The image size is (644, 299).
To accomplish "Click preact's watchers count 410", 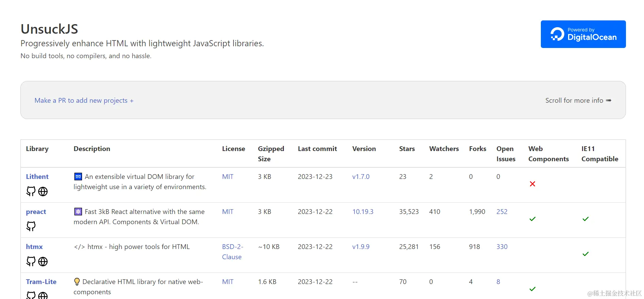I will 435,212.
